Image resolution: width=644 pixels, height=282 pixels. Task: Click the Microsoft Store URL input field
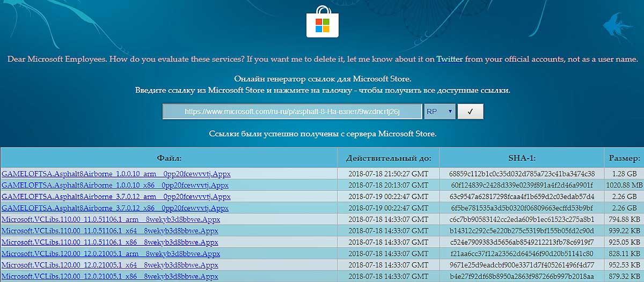tap(292, 112)
